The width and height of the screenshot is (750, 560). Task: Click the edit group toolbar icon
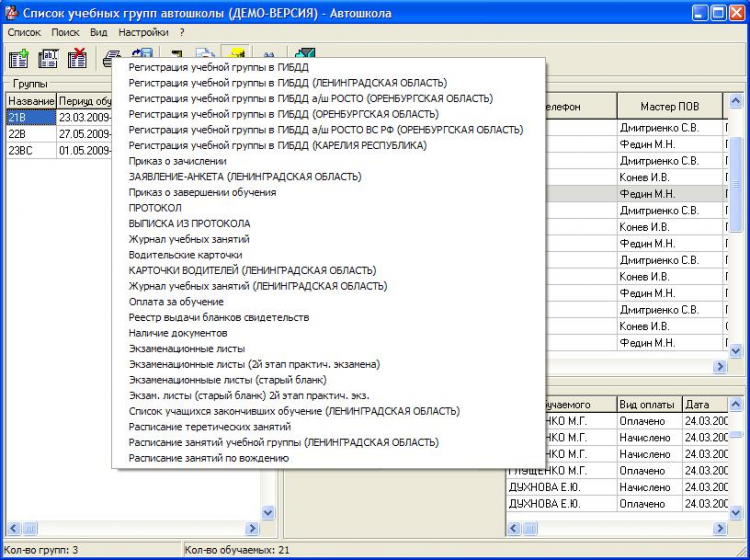pyautogui.click(x=47, y=59)
